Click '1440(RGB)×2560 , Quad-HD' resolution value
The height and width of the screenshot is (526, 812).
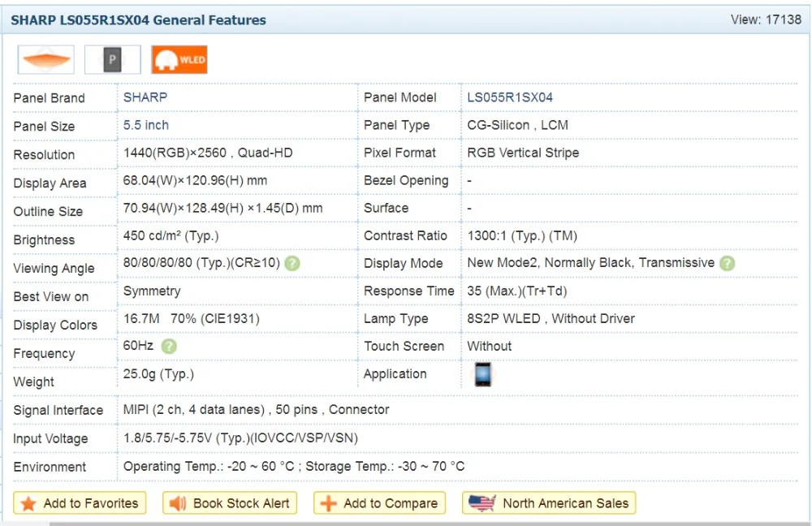tap(208, 153)
